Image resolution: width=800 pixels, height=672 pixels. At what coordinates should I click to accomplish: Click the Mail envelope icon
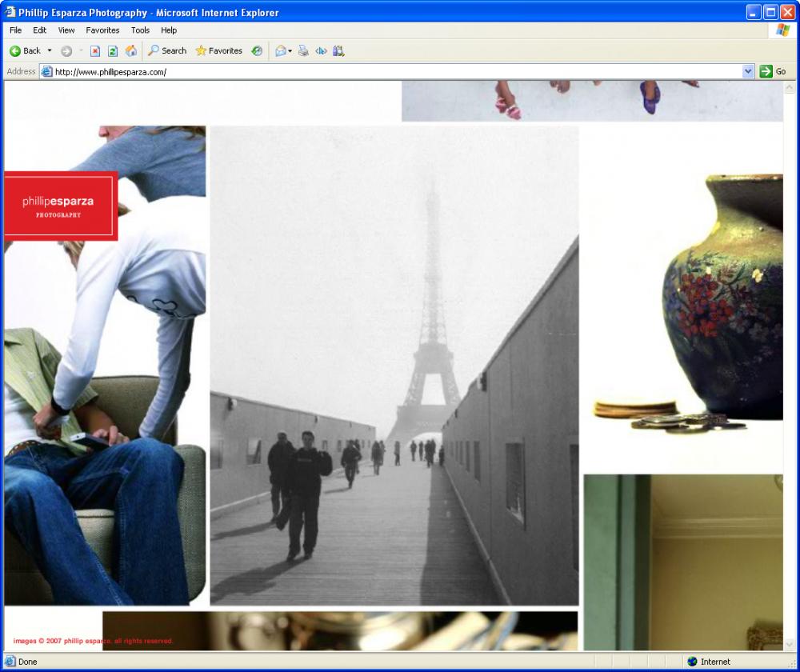click(280, 50)
